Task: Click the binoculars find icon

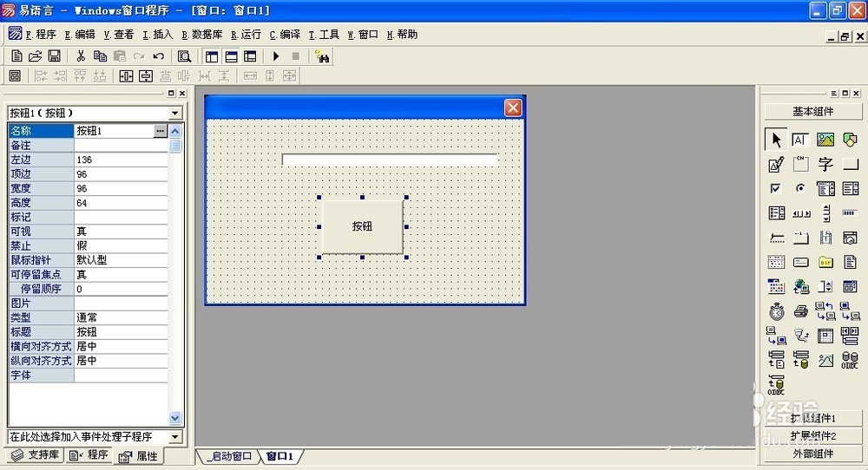Action: (322, 56)
